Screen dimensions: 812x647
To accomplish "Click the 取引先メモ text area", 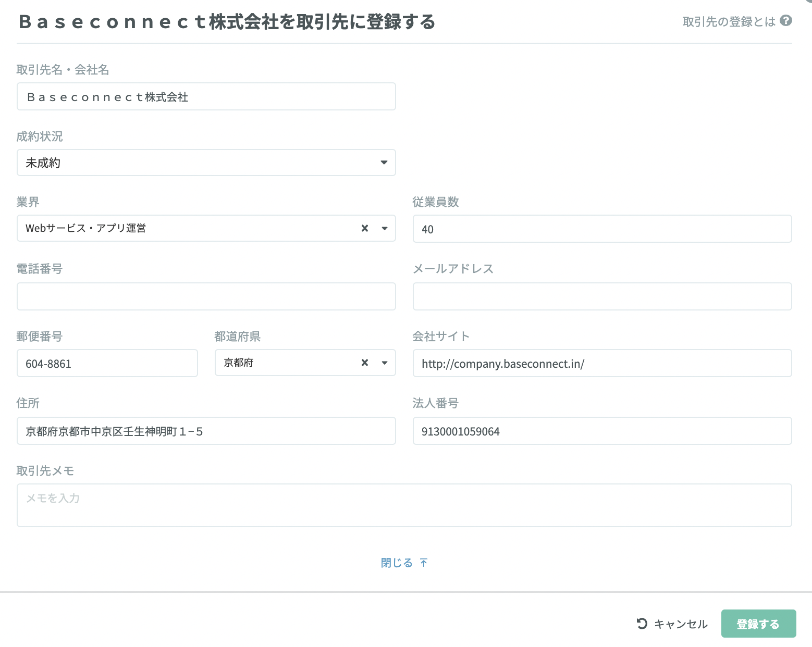I will [404, 505].
